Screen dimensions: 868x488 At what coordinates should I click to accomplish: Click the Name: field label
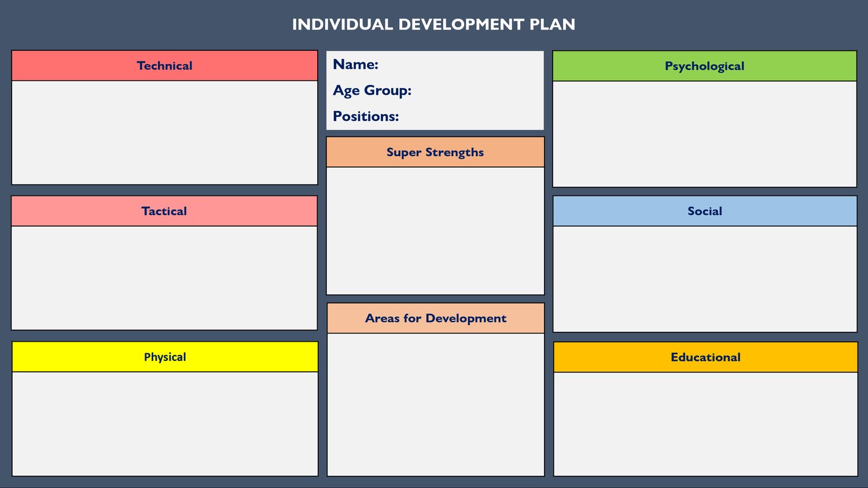click(x=356, y=64)
